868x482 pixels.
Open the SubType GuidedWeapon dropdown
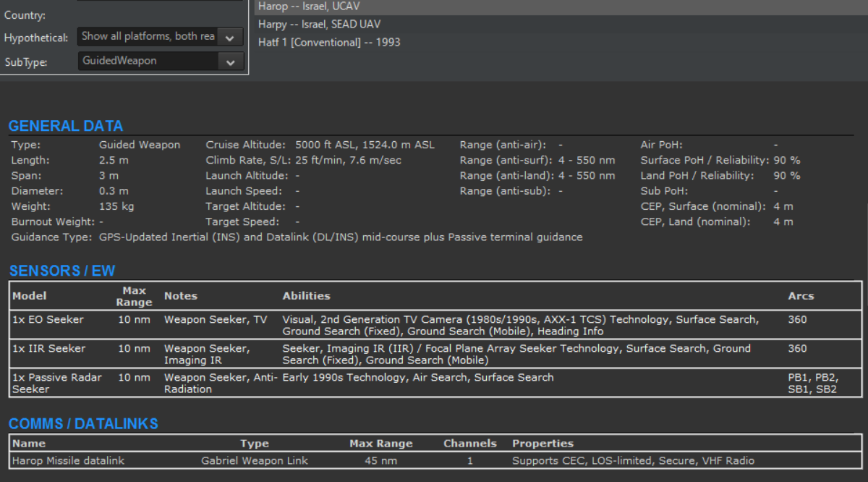coord(160,62)
